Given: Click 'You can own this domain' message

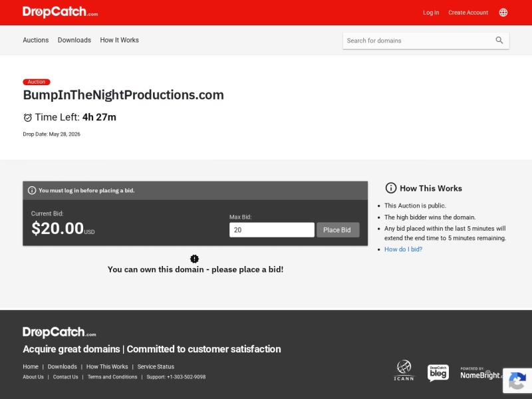Looking at the screenshot, I should pyautogui.click(x=196, y=269).
